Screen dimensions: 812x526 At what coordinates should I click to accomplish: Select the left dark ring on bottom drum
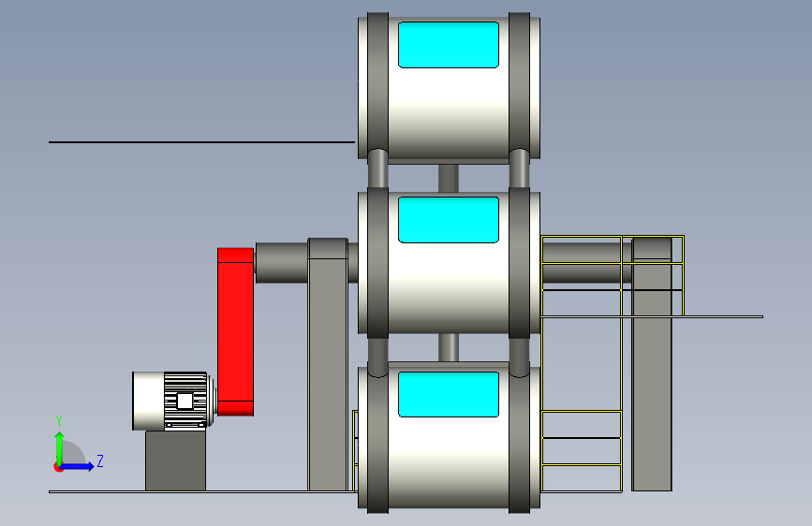[378, 439]
